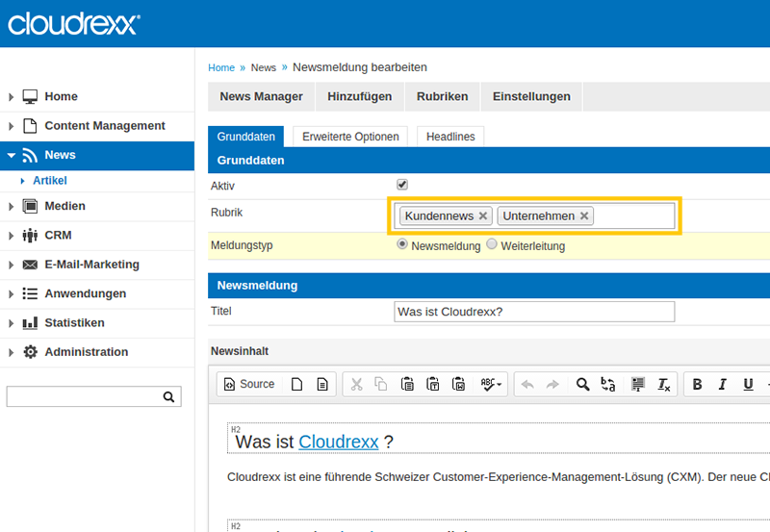Click the Cut scissors icon

(x=356, y=384)
